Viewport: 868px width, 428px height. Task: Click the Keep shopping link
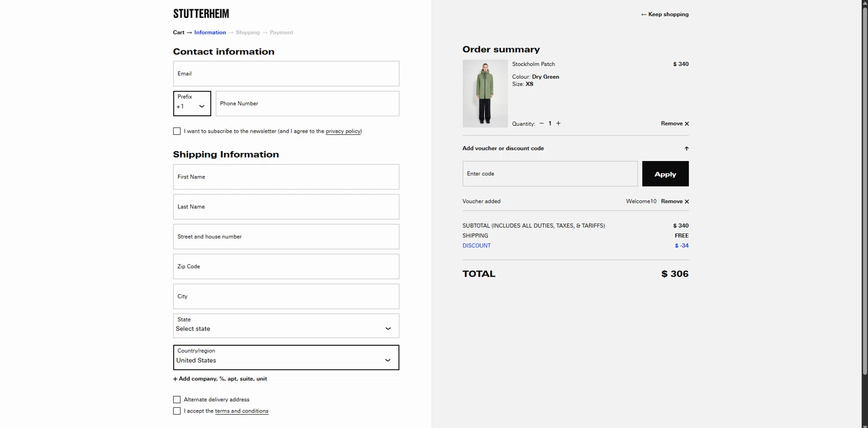tap(665, 14)
